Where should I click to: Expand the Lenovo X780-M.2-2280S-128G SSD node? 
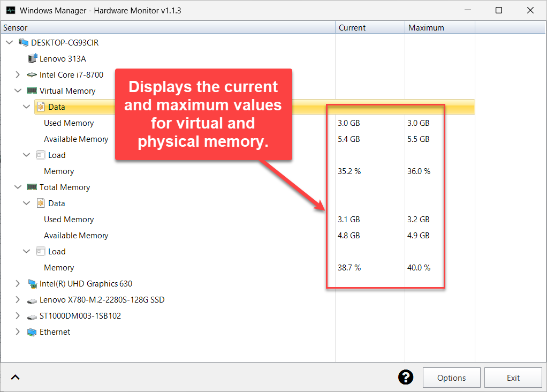pos(18,299)
